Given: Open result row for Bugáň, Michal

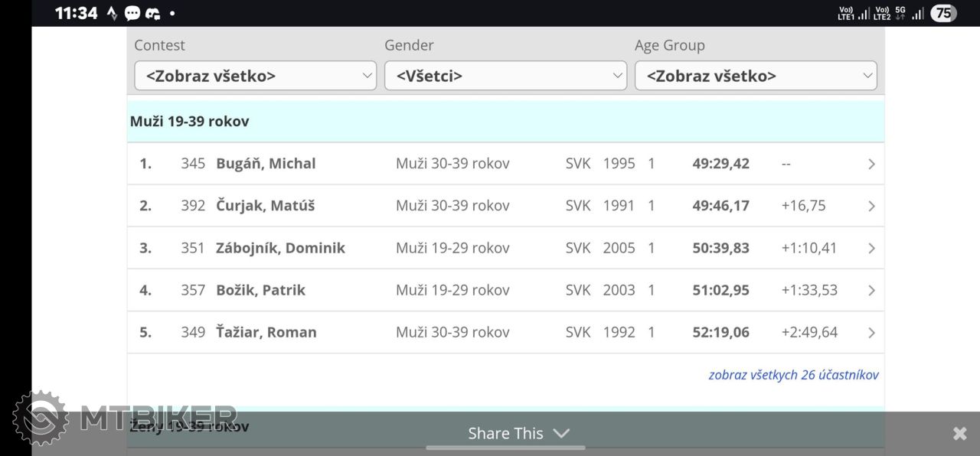Looking at the screenshot, I should tap(505, 164).
